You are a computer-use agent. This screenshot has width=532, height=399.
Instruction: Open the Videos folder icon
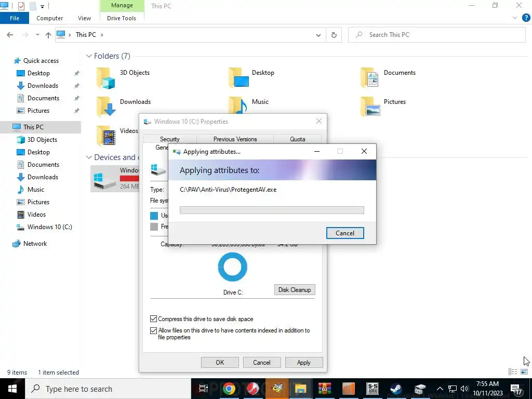[106, 136]
